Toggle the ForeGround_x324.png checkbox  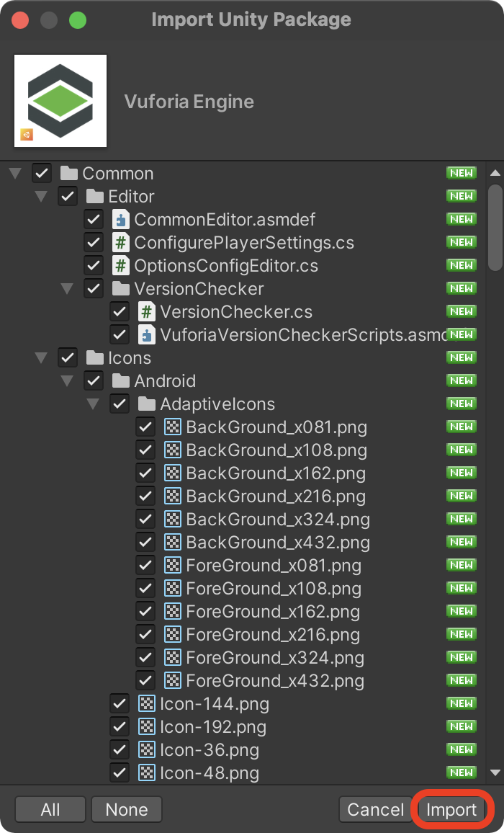(145, 658)
